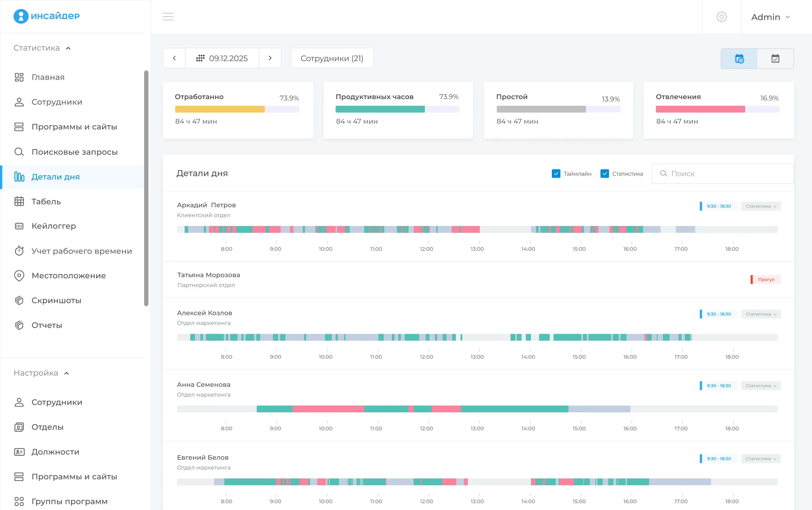Go to next date with right arrow

pos(270,58)
